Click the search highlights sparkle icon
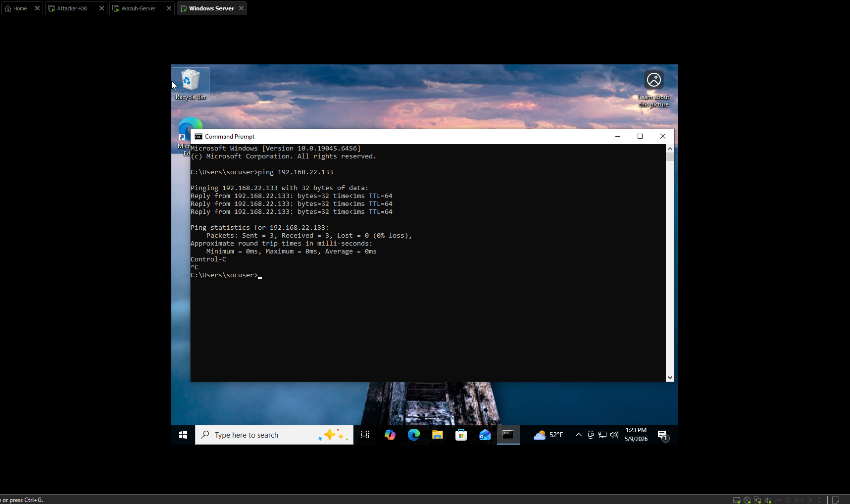Image resolution: width=850 pixels, height=504 pixels. [333, 435]
